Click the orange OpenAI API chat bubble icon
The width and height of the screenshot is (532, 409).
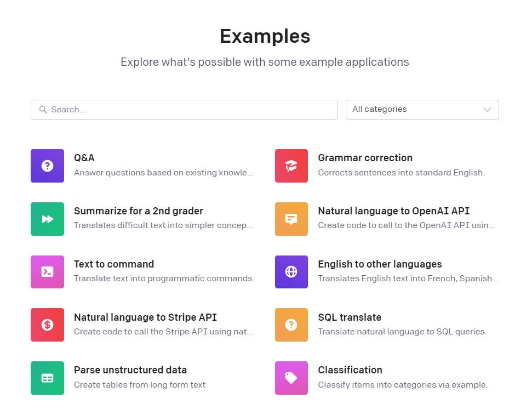pyautogui.click(x=291, y=219)
